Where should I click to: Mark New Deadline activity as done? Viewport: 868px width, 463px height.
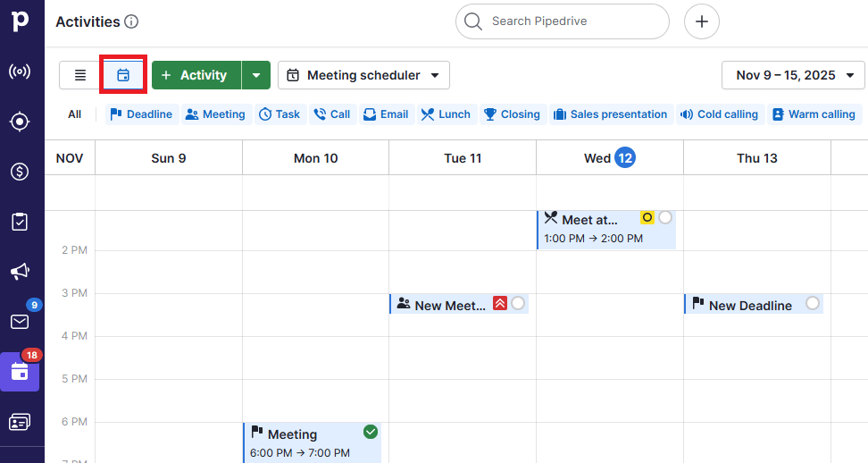812,303
